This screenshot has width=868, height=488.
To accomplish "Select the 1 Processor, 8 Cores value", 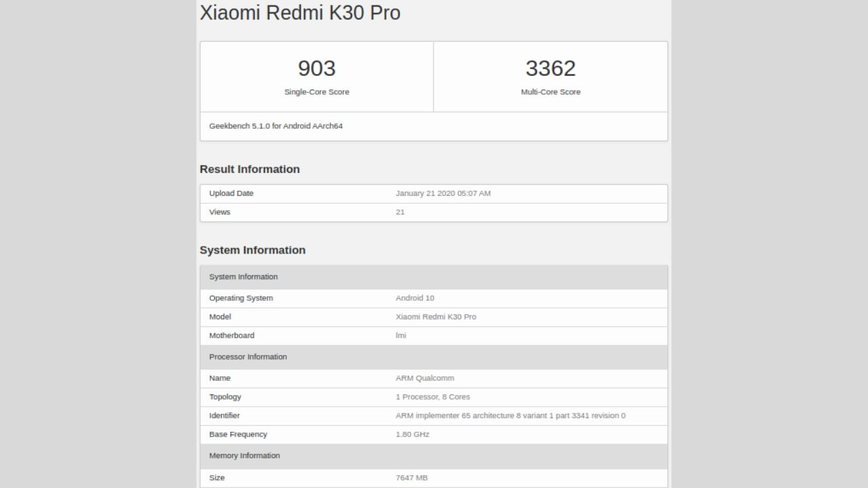I will pos(433,397).
